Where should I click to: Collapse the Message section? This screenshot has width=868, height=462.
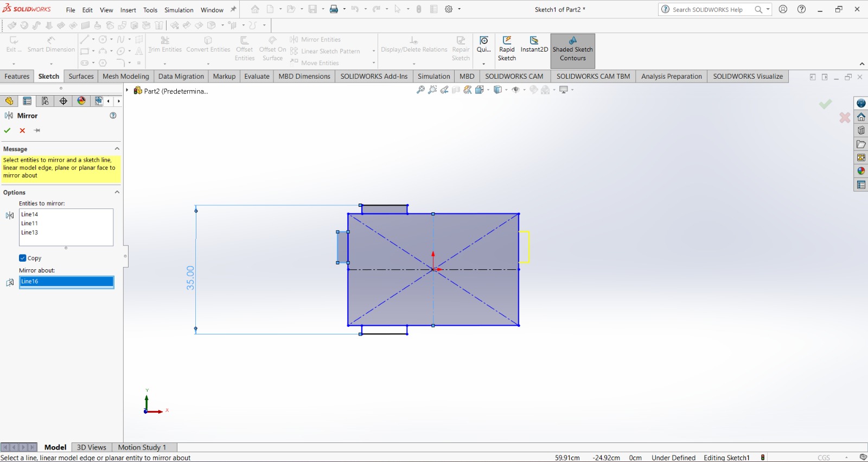(x=117, y=149)
